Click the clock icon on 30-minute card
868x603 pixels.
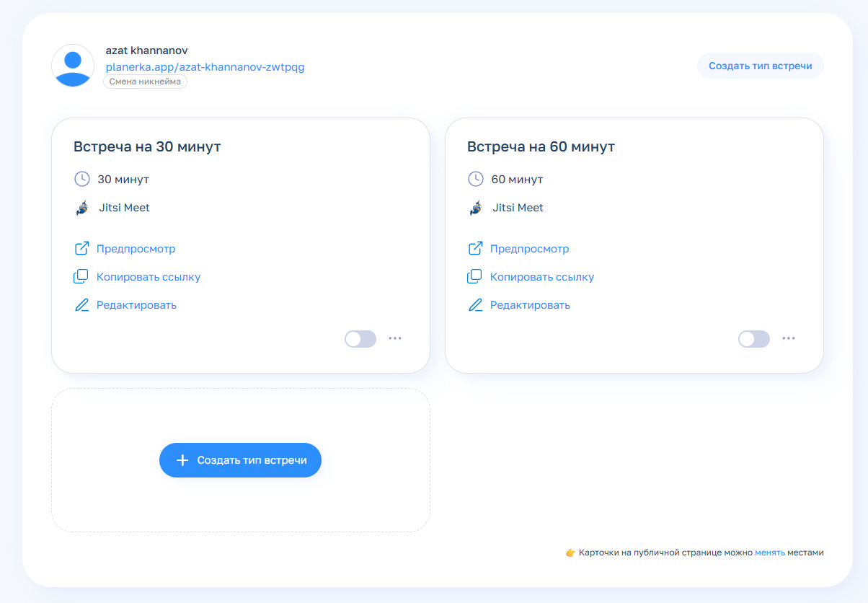(x=82, y=179)
